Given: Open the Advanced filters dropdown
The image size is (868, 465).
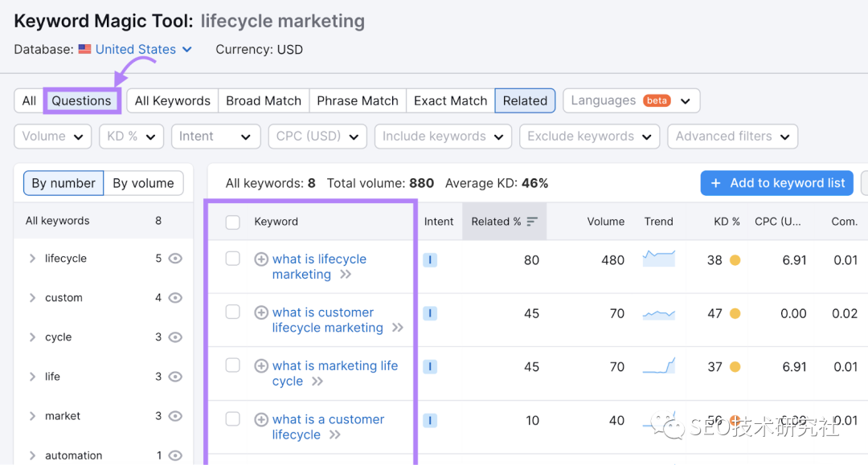Looking at the screenshot, I should [732, 137].
